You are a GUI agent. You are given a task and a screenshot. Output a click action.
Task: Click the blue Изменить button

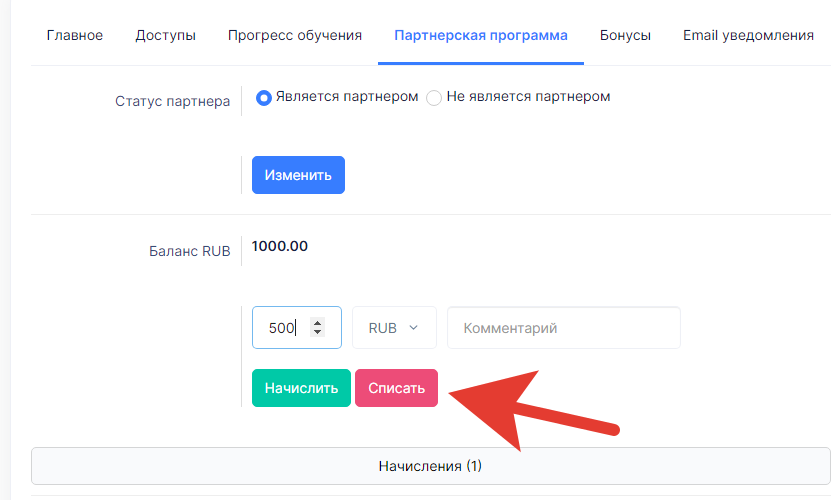pyautogui.click(x=298, y=175)
